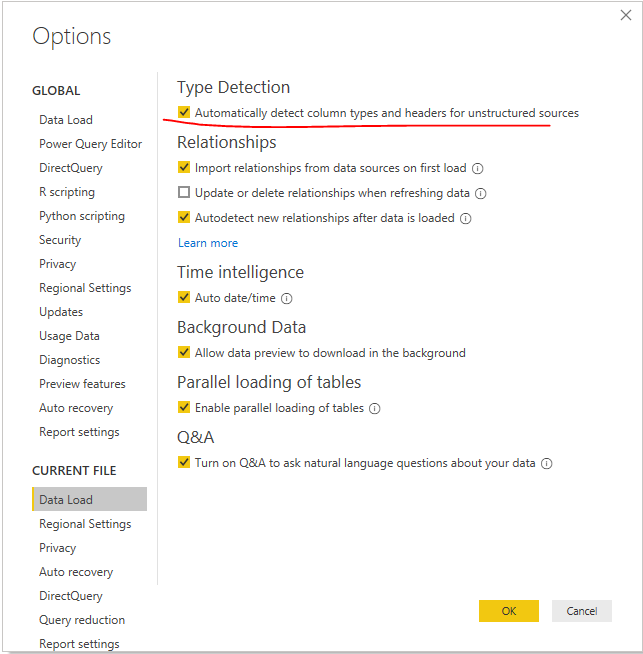The height and width of the screenshot is (654, 643).
Task: Open Global Regional Settings
Action: (85, 288)
